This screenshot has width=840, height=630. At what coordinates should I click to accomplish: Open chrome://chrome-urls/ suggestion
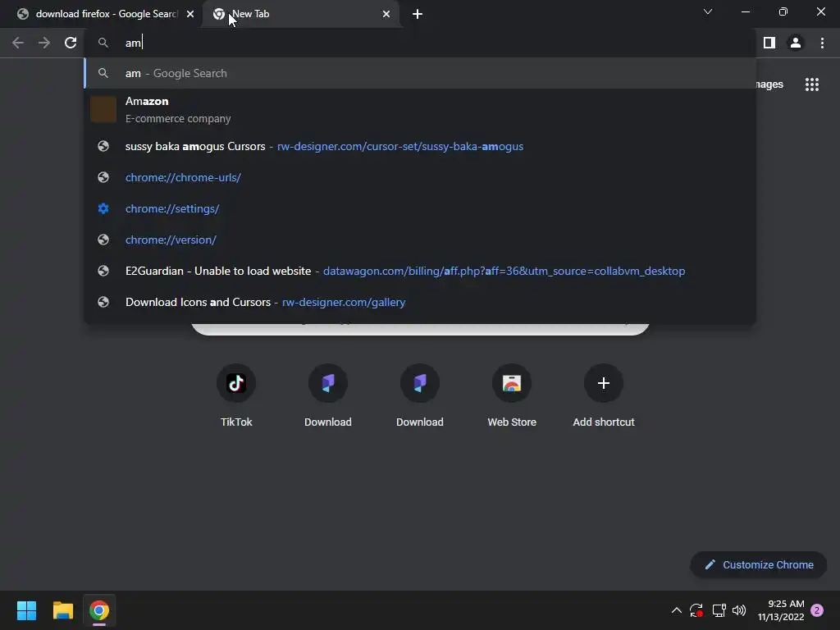(419, 177)
